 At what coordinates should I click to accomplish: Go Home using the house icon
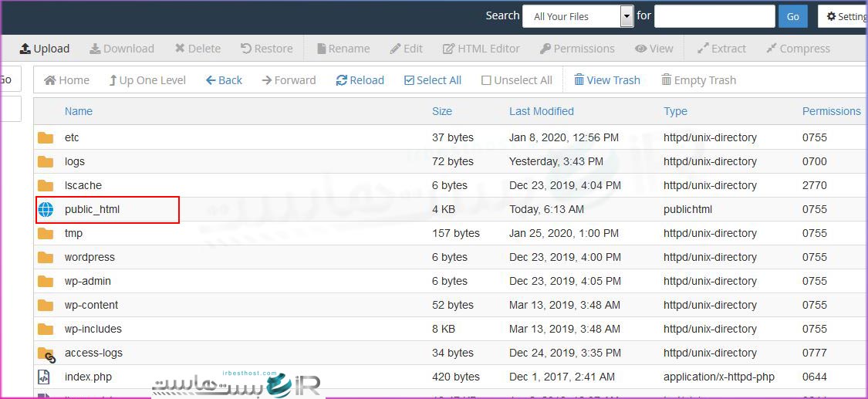click(51, 80)
